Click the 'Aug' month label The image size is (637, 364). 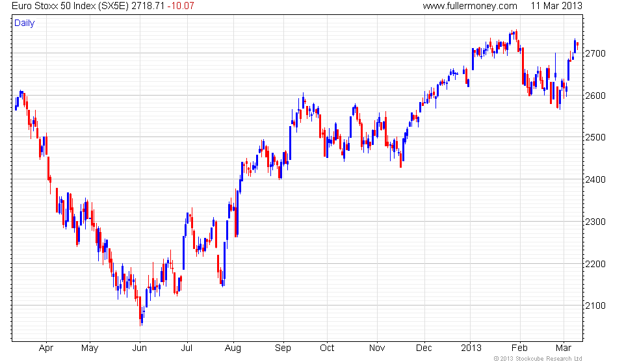click(x=233, y=348)
